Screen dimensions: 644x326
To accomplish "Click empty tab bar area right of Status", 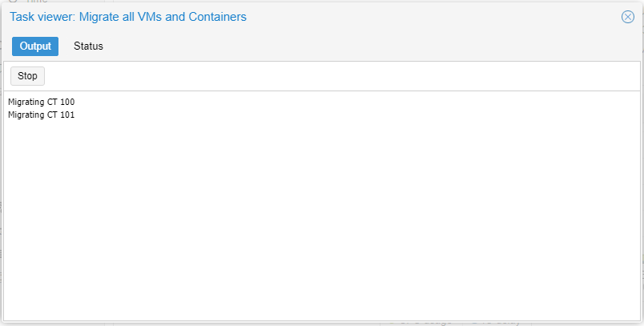I will coord(360,46).
